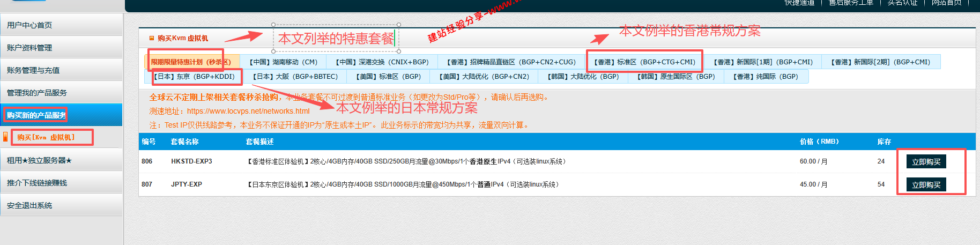Click 立即购买 for JPTY-EXP plan

point(926,184)
